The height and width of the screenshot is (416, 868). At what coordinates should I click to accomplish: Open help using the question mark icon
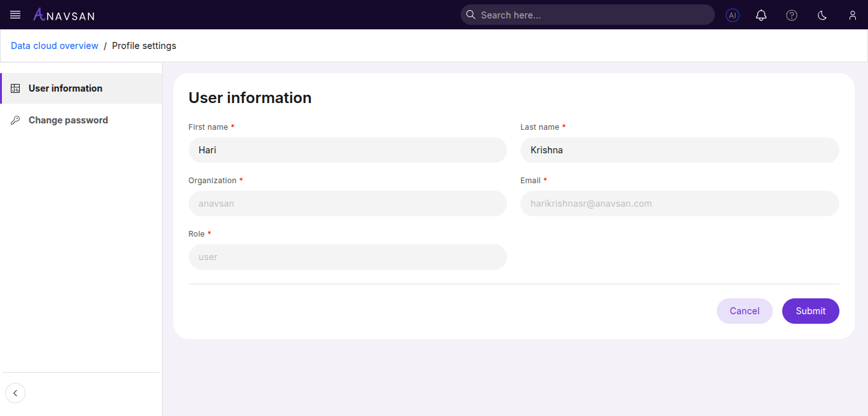pos(791,15)
